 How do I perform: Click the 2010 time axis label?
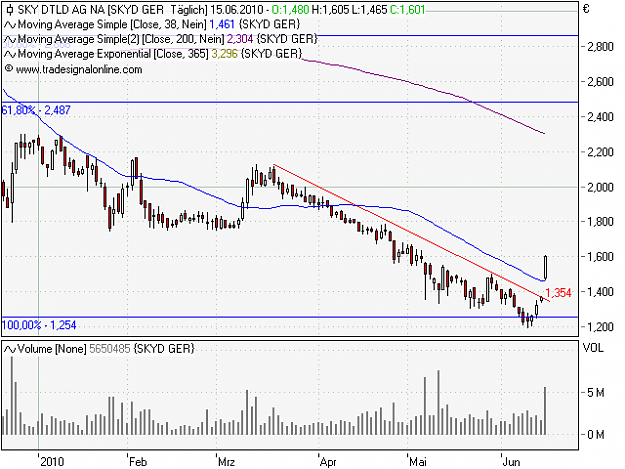click(52, 462)
